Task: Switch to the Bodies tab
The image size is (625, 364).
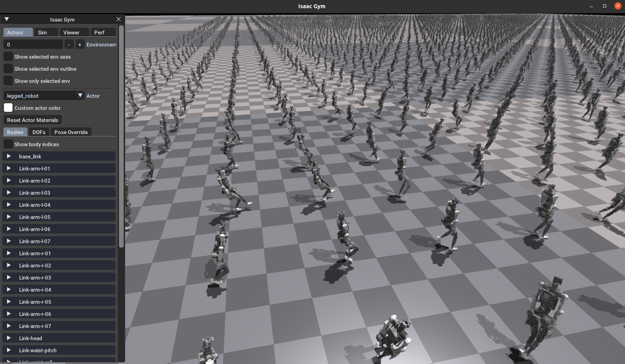Action: [15, 132]
